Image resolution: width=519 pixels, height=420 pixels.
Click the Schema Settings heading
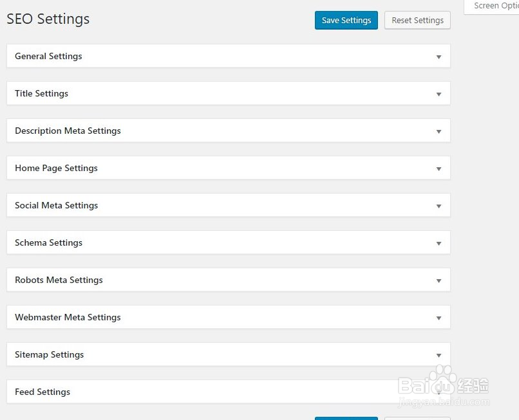[49, 242]
